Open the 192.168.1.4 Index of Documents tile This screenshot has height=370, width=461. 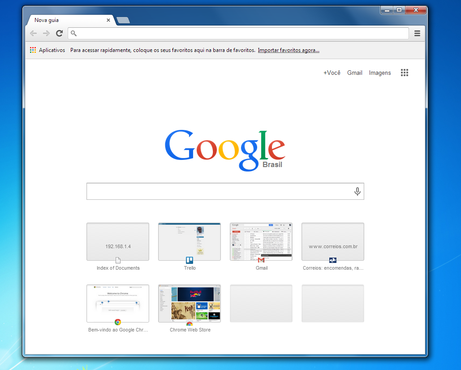[118, 242]
